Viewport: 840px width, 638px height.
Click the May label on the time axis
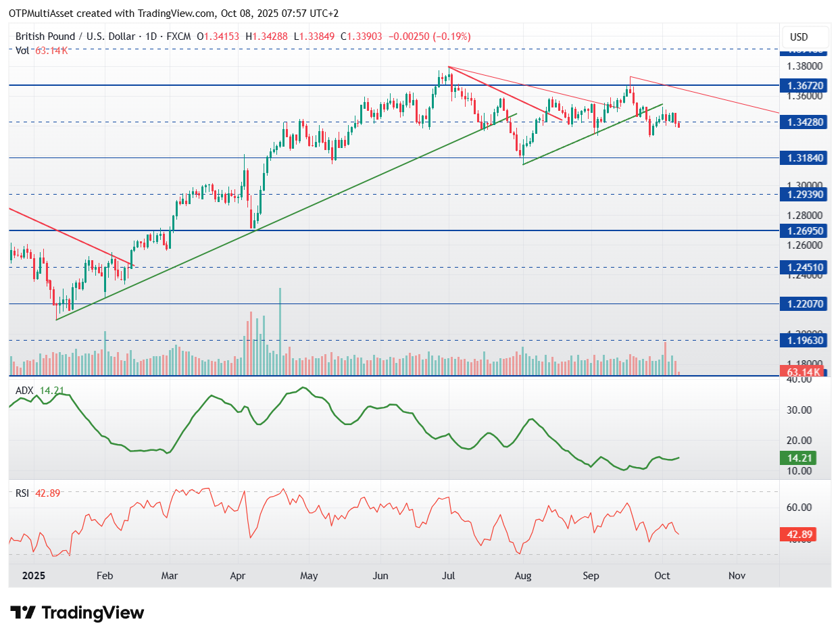click(x=308, y=576)
